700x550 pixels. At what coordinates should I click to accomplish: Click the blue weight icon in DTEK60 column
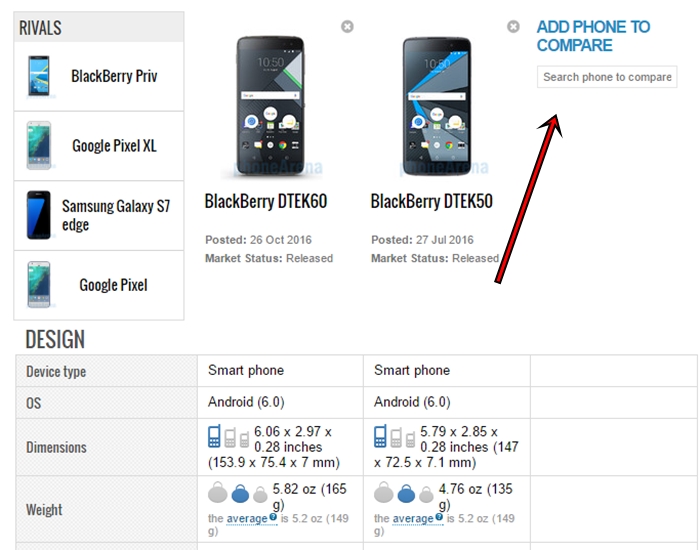[x=240, y=493]
